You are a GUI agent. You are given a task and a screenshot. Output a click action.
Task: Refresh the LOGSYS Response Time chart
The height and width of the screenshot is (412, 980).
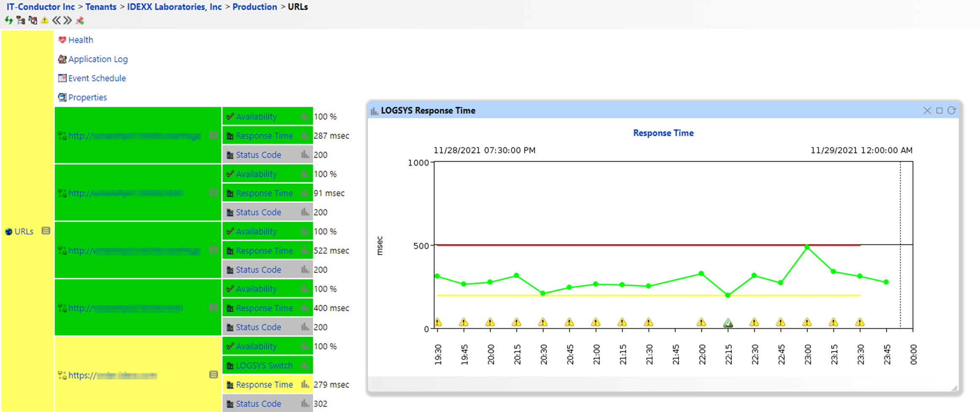pos(951,110)
